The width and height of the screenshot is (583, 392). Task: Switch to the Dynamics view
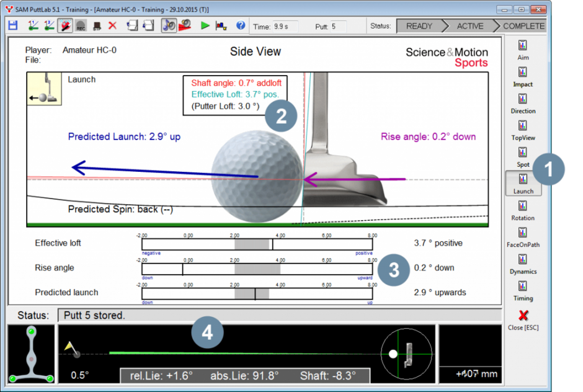pos(523,264)
